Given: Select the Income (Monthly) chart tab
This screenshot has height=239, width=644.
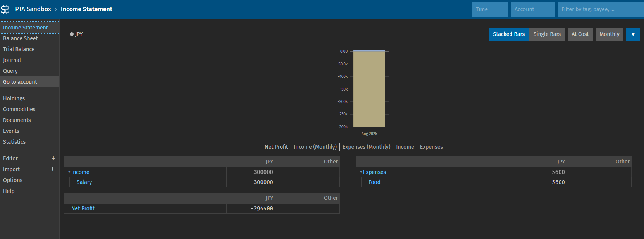Looking at the screenshot, I should tap(315, 147).
